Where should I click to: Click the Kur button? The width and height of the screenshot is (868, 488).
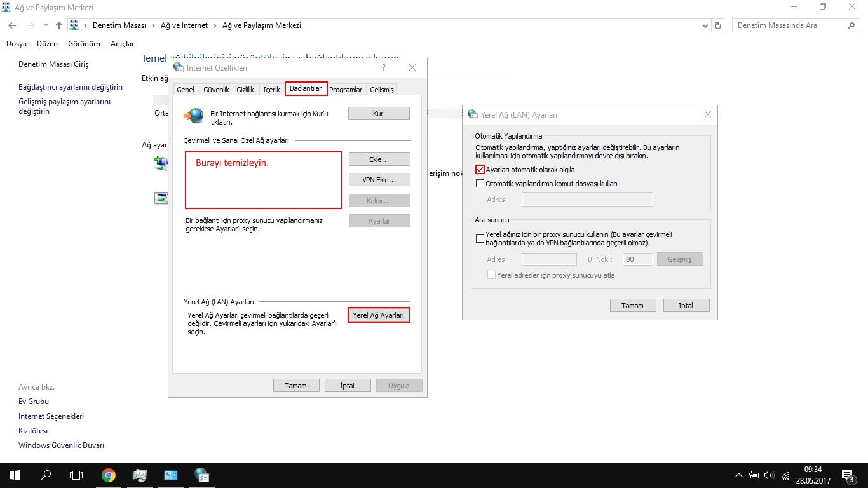(x=379, y=114)
